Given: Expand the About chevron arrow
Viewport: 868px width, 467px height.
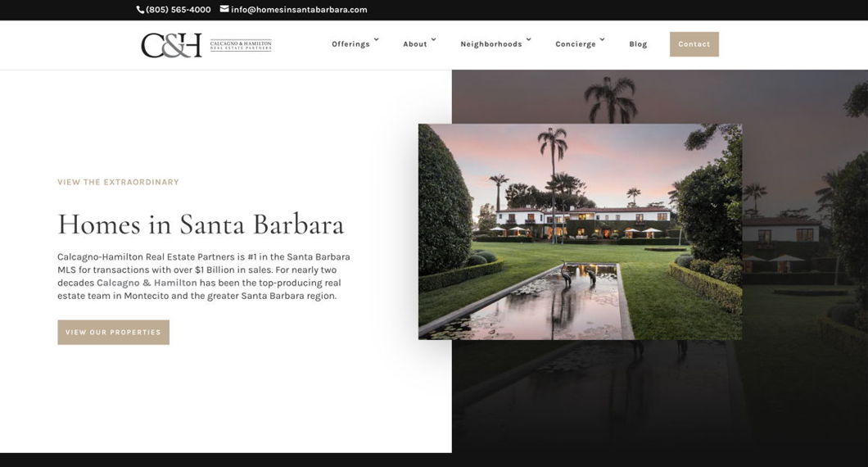Looking at the screenshot, I should point(433,39).
